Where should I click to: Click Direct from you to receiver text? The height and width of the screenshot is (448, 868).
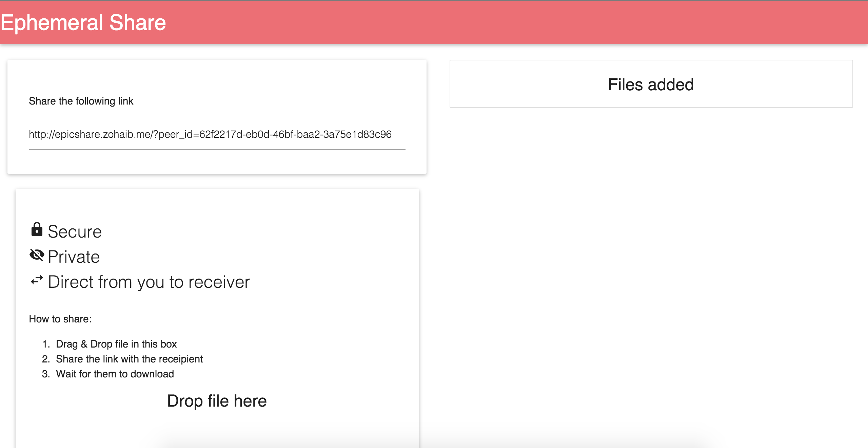[149, 282]
